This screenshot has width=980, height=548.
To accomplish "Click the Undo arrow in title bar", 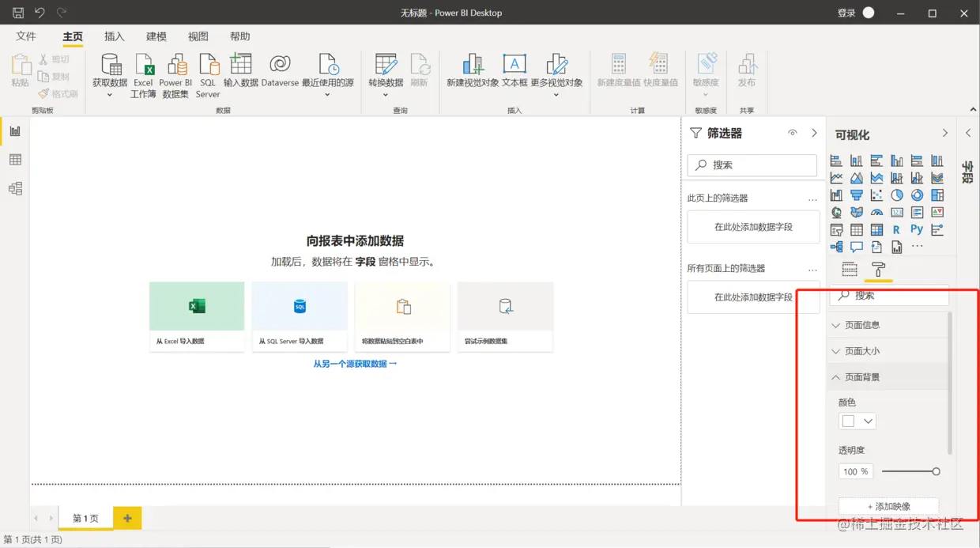I will 40,13.
